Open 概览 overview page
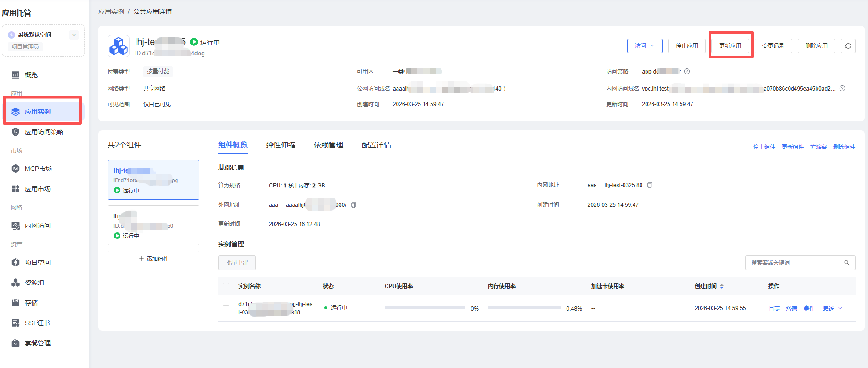The width and height of the screenshot is (868, 368). (x=31, y=75)
